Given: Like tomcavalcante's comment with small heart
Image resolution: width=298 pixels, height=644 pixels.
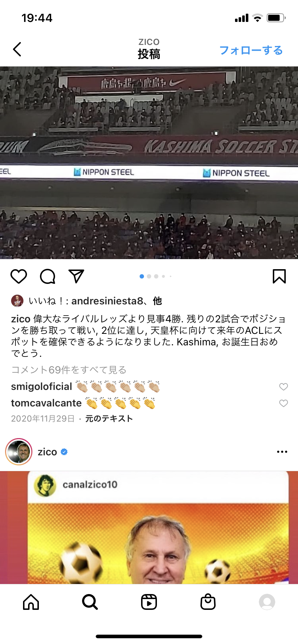Looking at the screenshot, I should pos(284,403).
